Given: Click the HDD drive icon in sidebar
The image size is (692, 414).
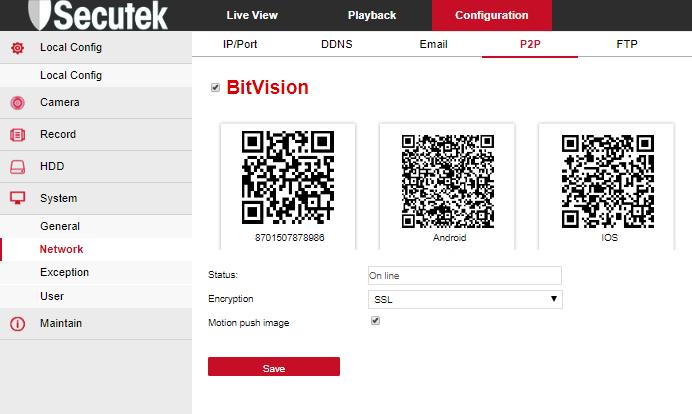Looking at the screenshot, I should (18, 167).
